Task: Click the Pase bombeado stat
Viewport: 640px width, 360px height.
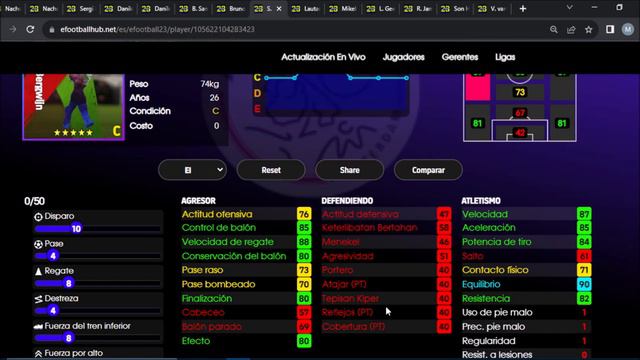Action: (246, 284)
